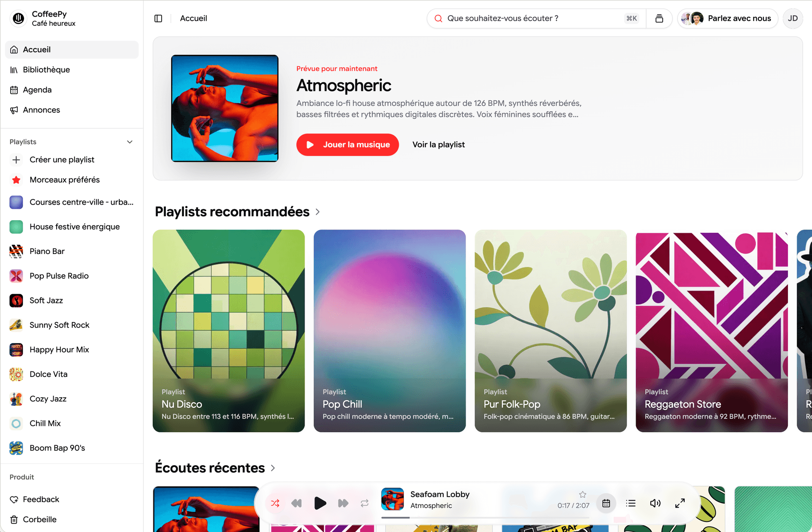Screen dimensions: 812x532
Task: Open Agenda in sidebar
Action: tap(72, 90)
